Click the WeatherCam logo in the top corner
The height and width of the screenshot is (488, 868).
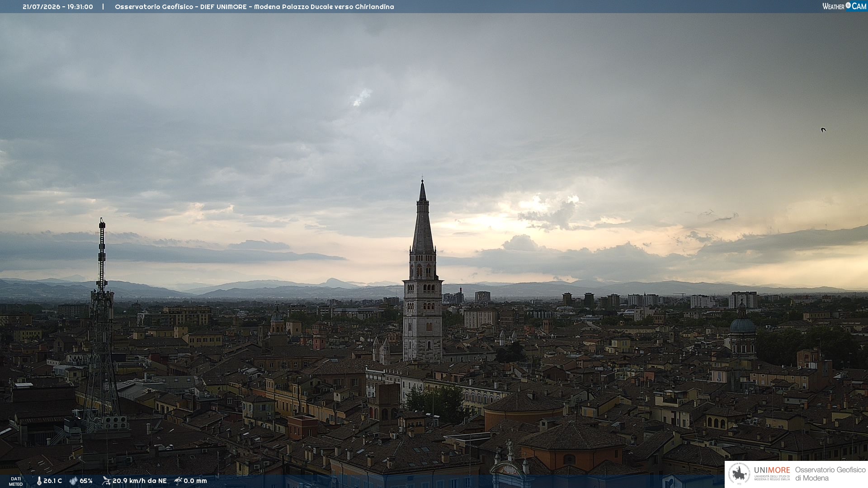click(844, 6)
